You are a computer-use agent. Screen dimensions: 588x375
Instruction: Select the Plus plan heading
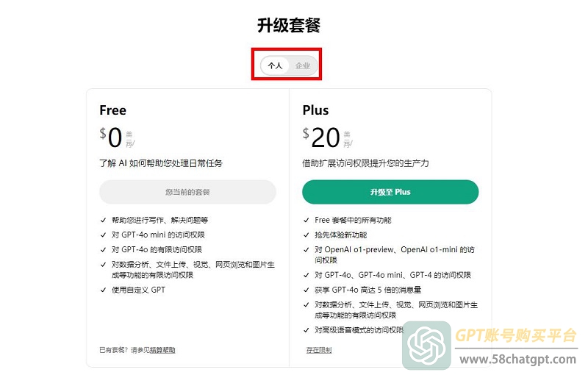315,110
